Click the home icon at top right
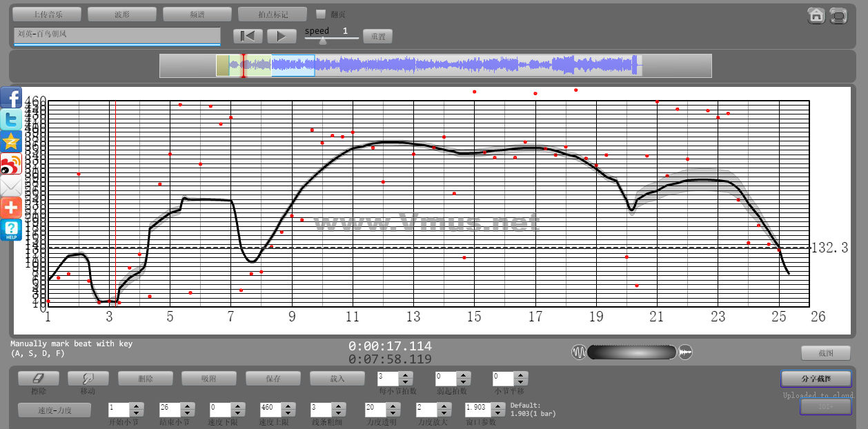 (x=816, y=16)
